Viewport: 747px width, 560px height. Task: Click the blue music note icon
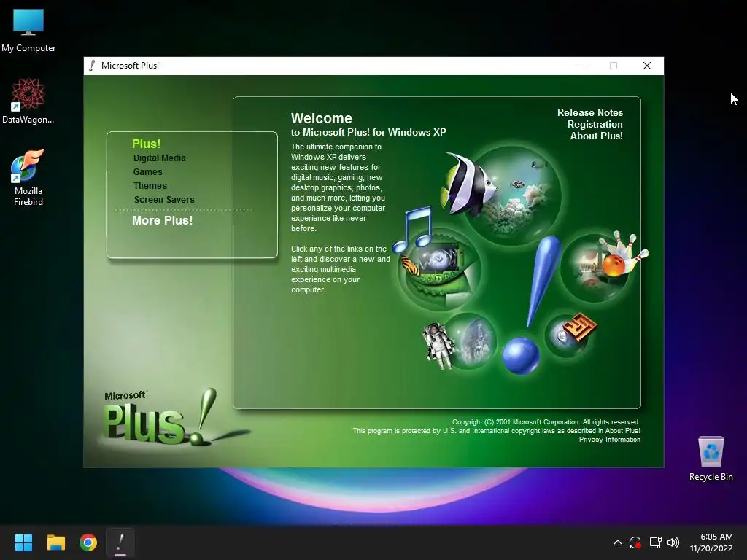pyautogui.click(x=413, y=228)
